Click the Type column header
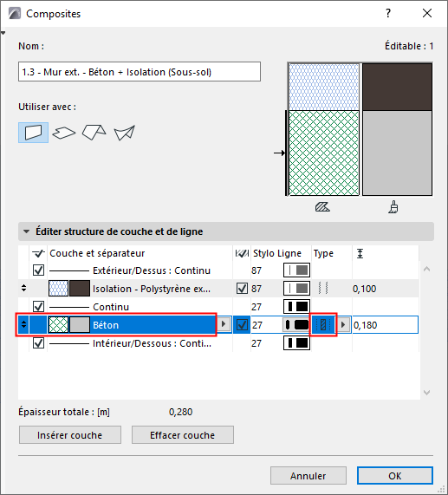 (x=323, y=253)
